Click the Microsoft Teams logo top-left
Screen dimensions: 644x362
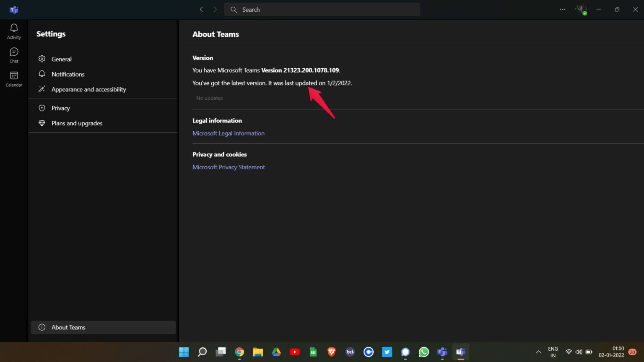[14, 9]
